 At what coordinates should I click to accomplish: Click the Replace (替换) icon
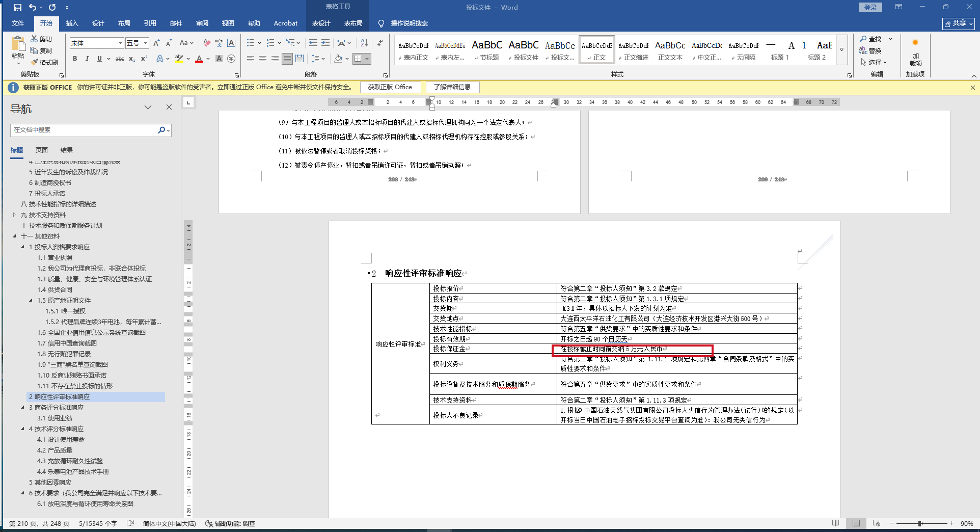(x=863, y=50)
